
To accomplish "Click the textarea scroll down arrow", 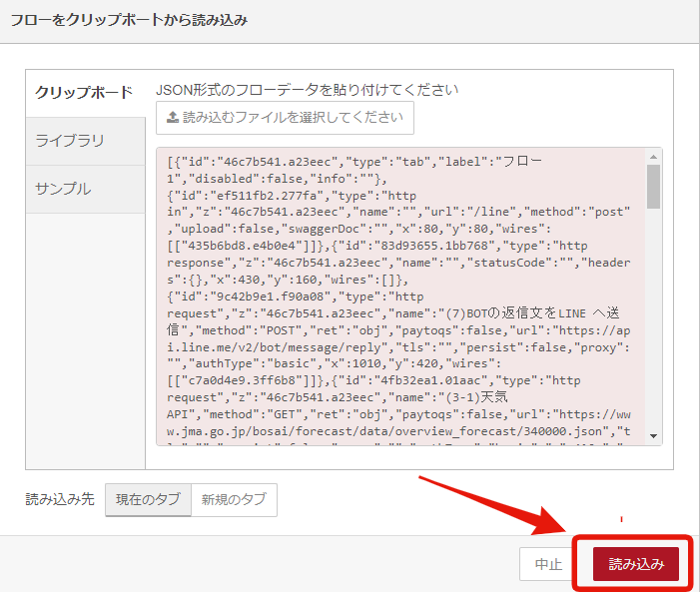I will click(x=654, y=435).
